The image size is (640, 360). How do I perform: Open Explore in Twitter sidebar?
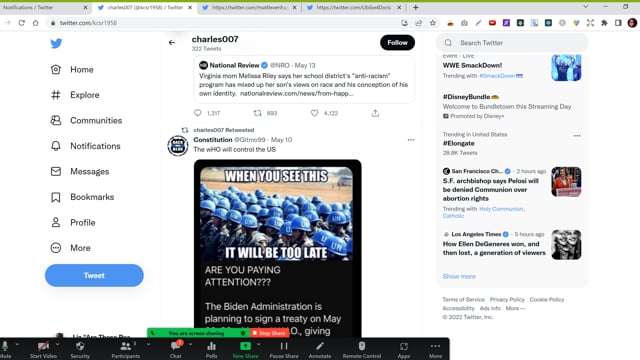tap(75, 95)
